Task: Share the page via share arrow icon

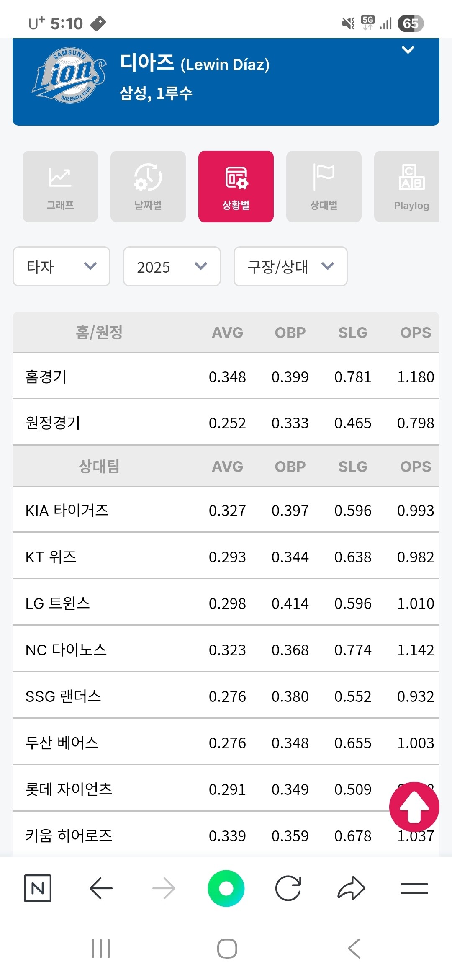Action: pyautogui.click(x=351, y=888)
